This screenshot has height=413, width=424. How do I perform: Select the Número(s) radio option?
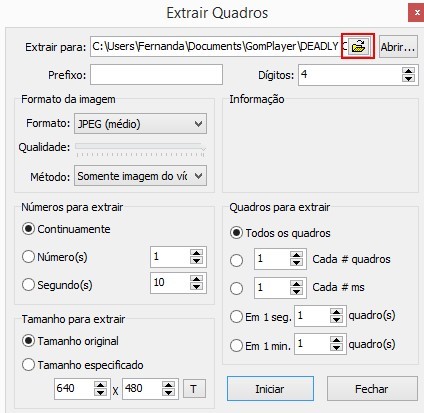tap(28, 257)
